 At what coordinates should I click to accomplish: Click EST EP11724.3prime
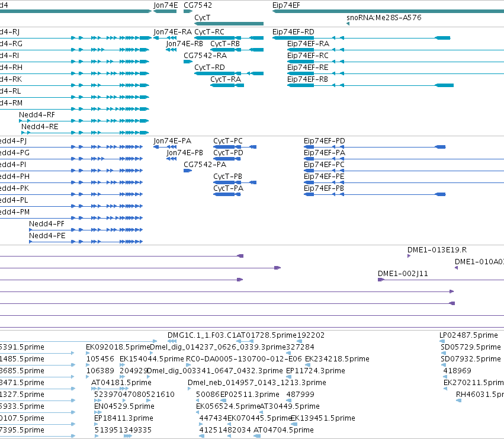click(x=315, y=371)
